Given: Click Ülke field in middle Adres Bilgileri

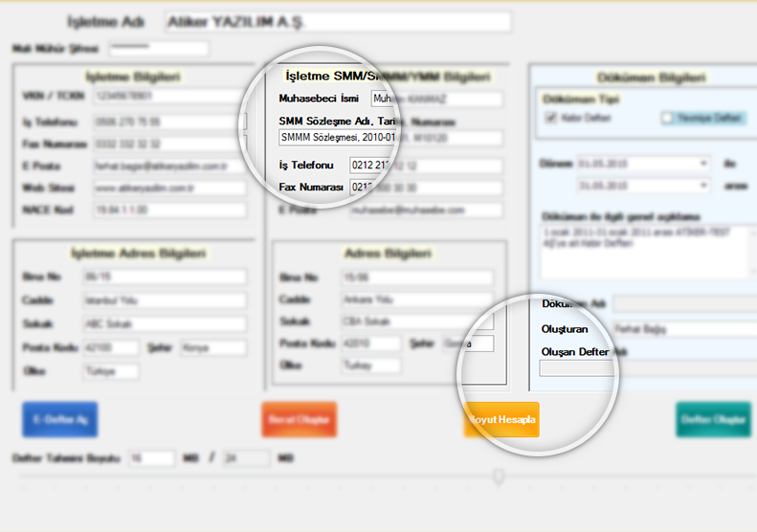Looking at the screenshot, I should coord(371,365).
